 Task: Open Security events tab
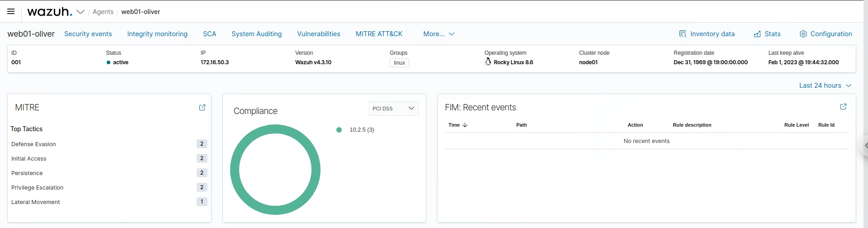tap(88, 34)
